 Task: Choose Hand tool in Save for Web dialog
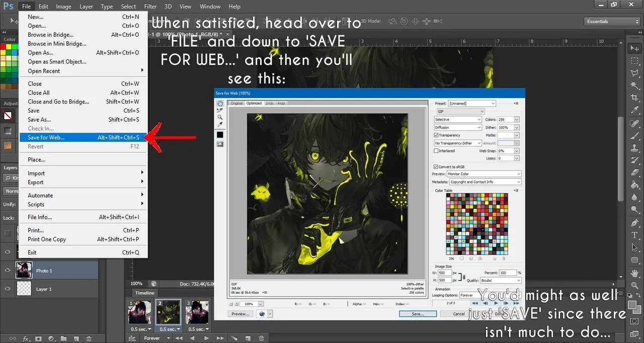[x=220, y=103]
